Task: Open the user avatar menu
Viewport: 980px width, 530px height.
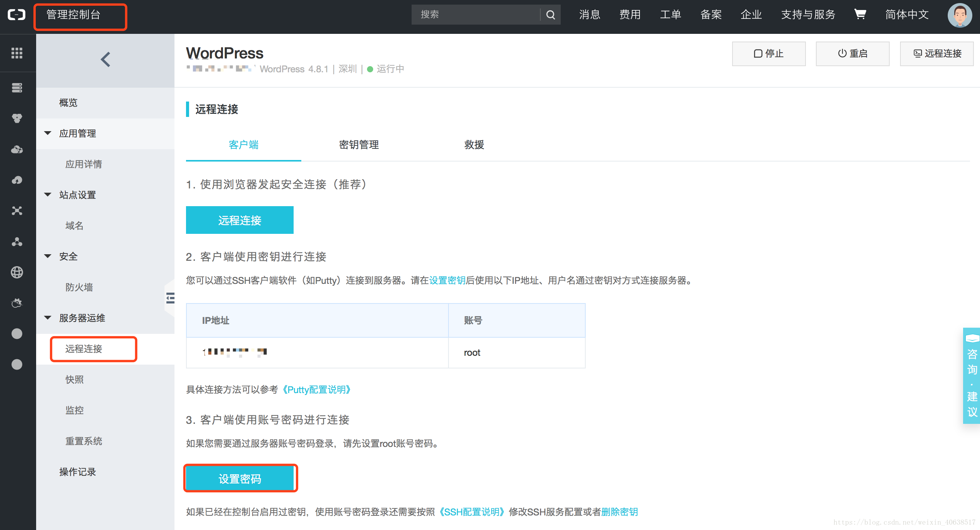Action: click(x=960, y=15)
